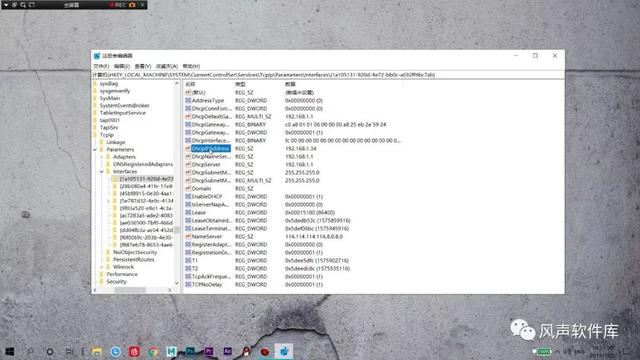
Task: Click the EnableDHCP value icon
Action: tap(188, 196)
